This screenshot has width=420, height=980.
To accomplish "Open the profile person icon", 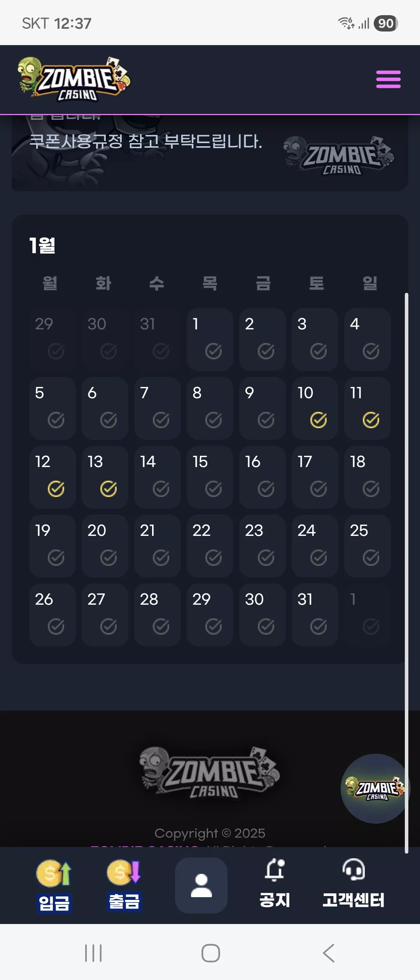I will (201, 885).
